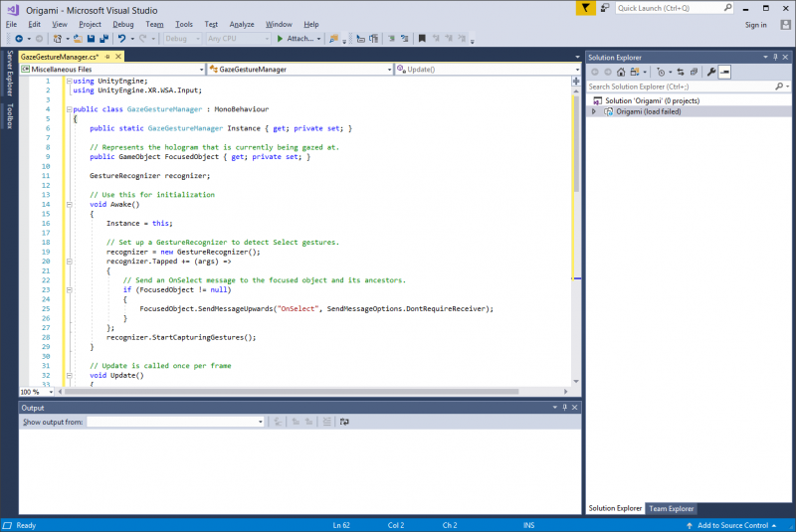
Task: Click the Send Feedback icon near Quick Launch
Action: point(605,8)
